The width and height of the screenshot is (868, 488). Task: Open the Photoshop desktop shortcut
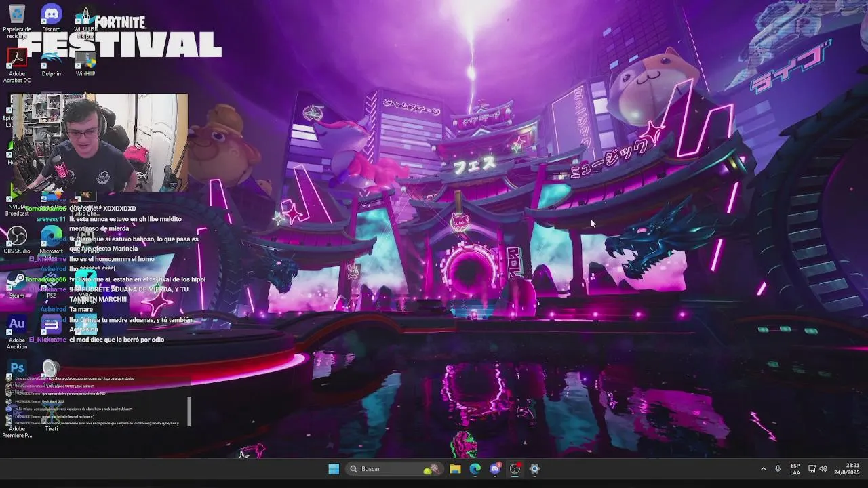click(x=17, y=369)
